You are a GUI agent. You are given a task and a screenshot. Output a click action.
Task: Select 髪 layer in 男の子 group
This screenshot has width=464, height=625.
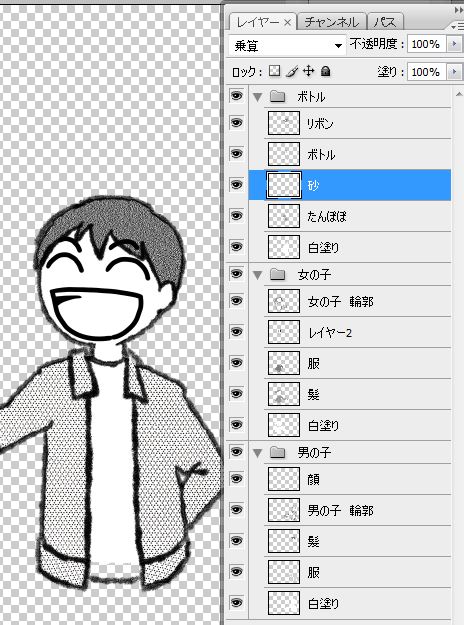[x=314, y=541]
